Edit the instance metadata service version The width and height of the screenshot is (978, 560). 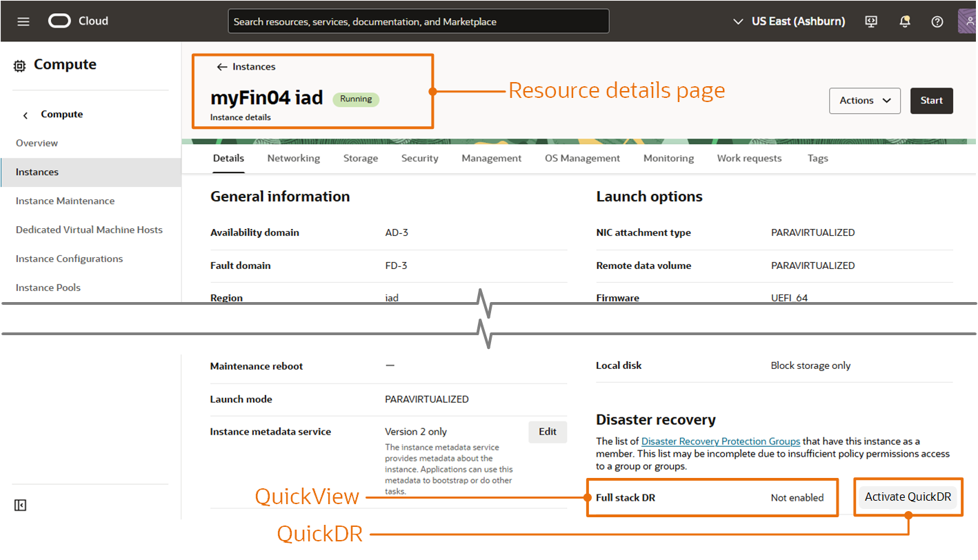547,431
